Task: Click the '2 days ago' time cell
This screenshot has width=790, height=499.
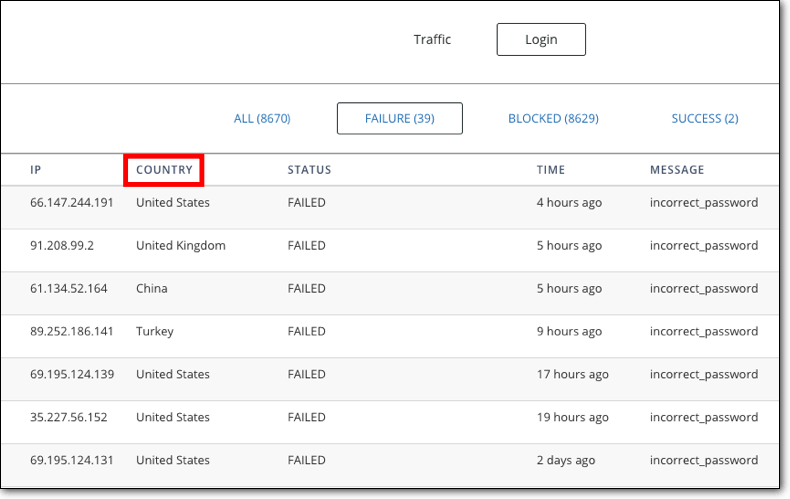Action: tap(566, 460)
